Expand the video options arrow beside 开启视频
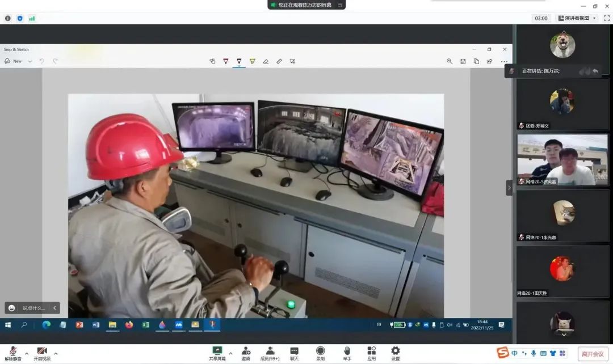This screenshot has height=364, width=613. click(x=56, y=353)
